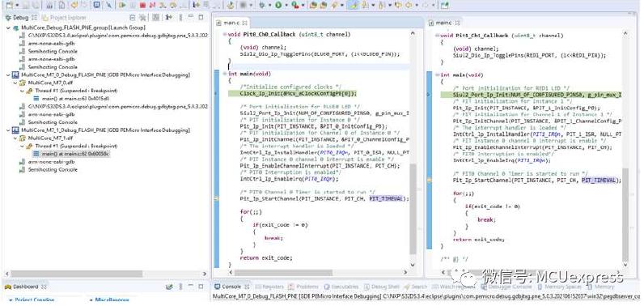Collapse MultiCore_M7_0_Debug_FLASH_PNE tree node
Image resolution: width=644 pixels, height=306 pixels.
pos(9,75)
